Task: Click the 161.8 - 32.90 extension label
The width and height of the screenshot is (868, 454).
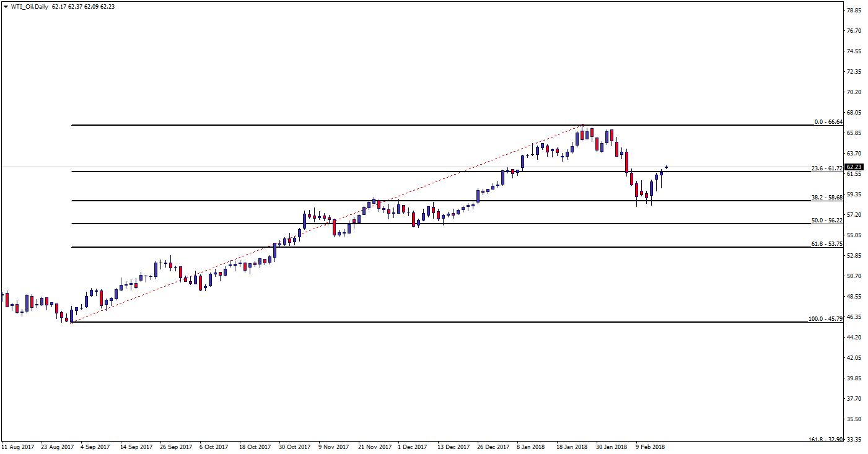Action: click(825, 439)
